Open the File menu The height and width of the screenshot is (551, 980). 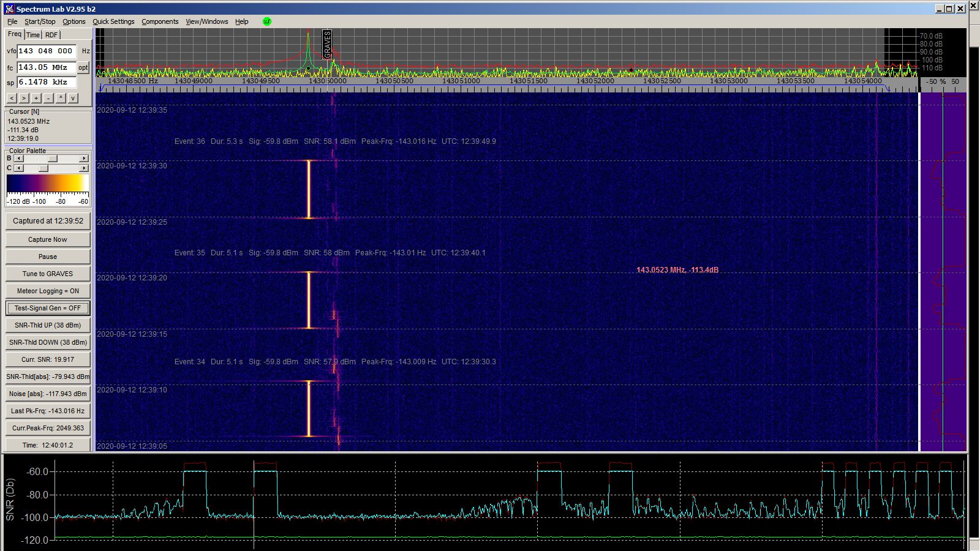[x=12, y=21]
